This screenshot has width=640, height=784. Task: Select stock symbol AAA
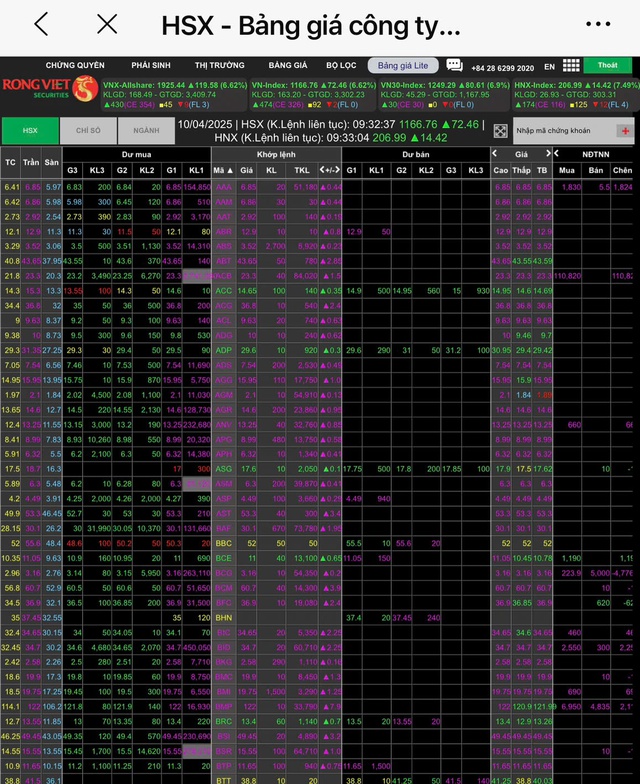(224, 187)
